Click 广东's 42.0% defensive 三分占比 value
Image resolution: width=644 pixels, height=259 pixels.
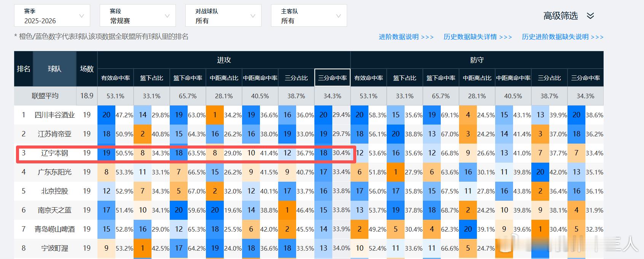click(558, 172)
